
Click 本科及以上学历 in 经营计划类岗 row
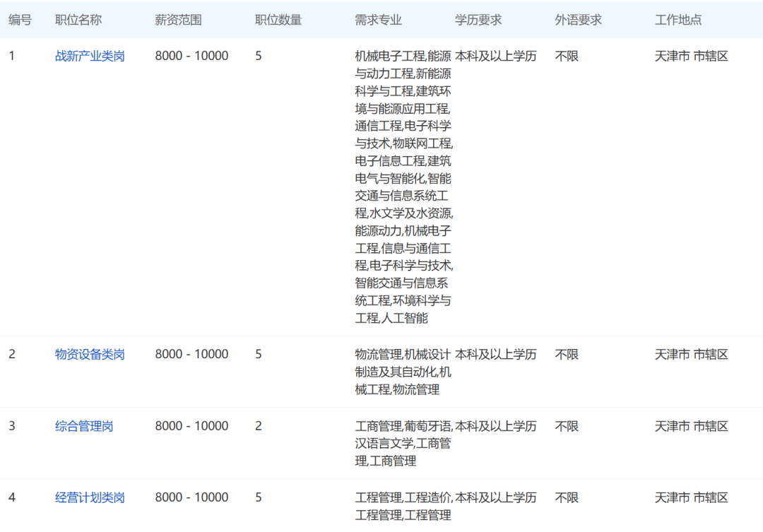tap(496, 497)
